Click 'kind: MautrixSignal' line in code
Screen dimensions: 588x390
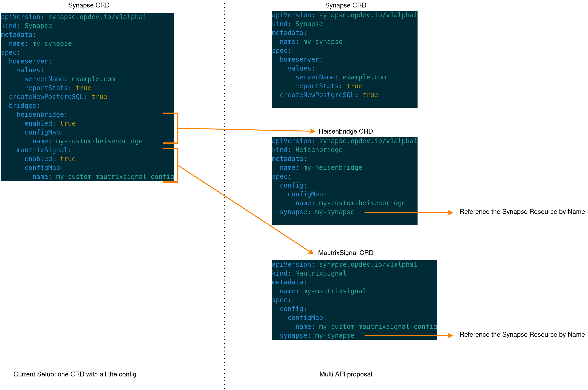click(x=309, y=273)
